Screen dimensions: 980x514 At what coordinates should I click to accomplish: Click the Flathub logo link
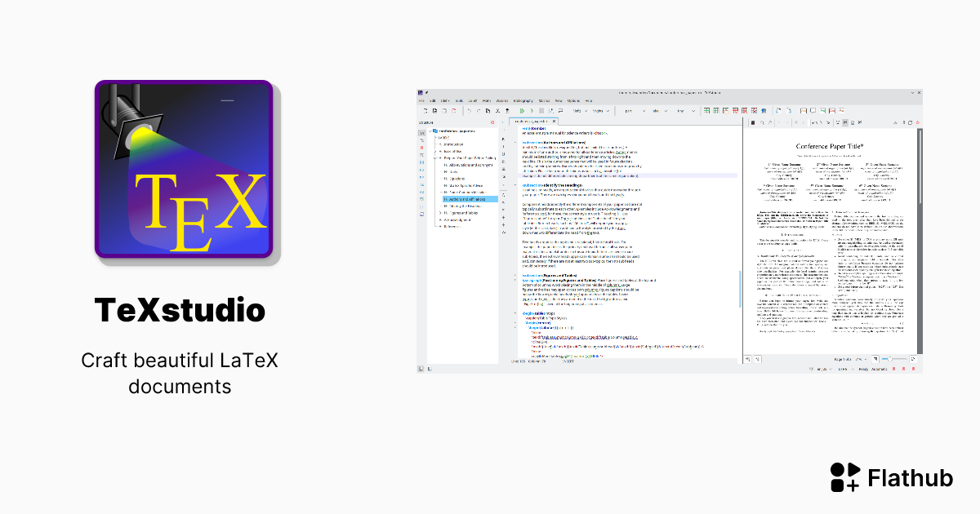[890, 478]
